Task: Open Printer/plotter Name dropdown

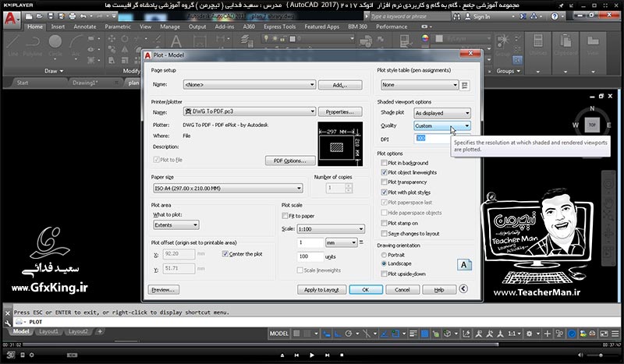Action: coord(250,111)
